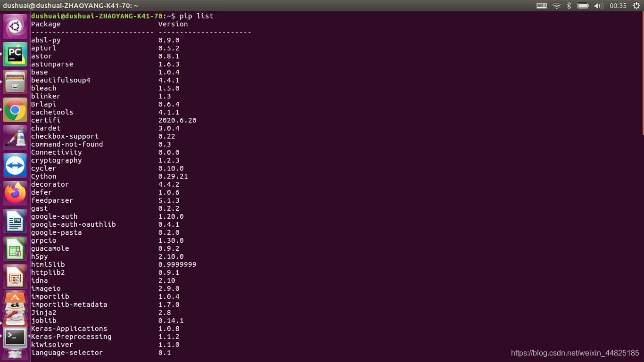Click the 'bleach' package name
Viewport: 644px width, 362px height.
(x=44, y=88)
